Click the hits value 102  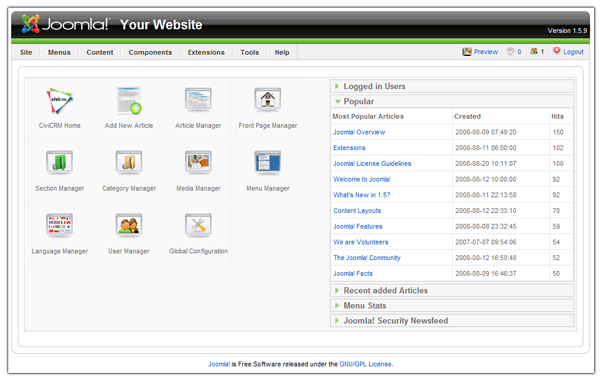[558, 148]
